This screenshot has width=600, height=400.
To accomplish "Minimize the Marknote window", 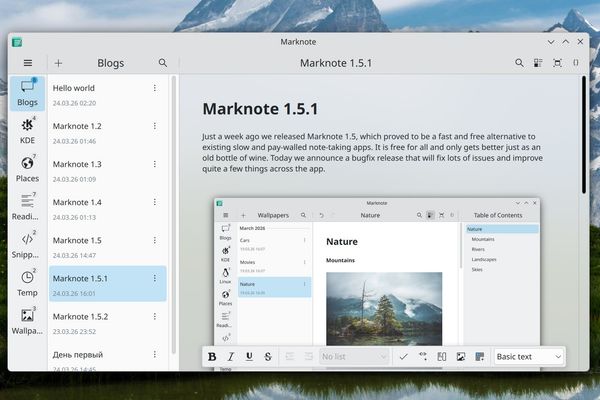I will point(551,42).
